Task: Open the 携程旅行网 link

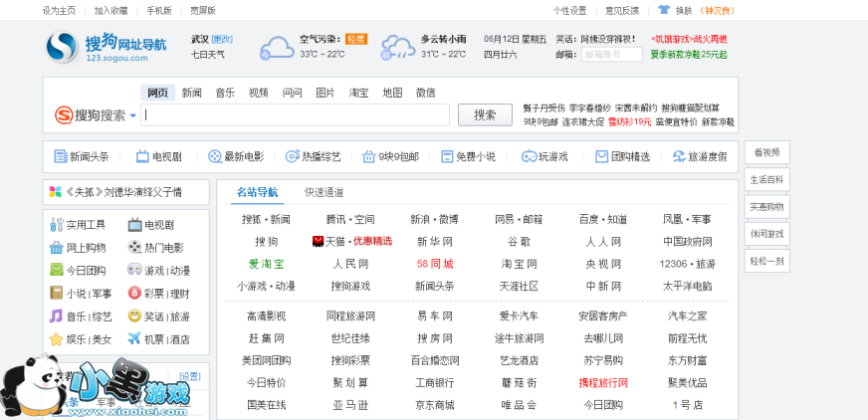Action: point(603,382)
